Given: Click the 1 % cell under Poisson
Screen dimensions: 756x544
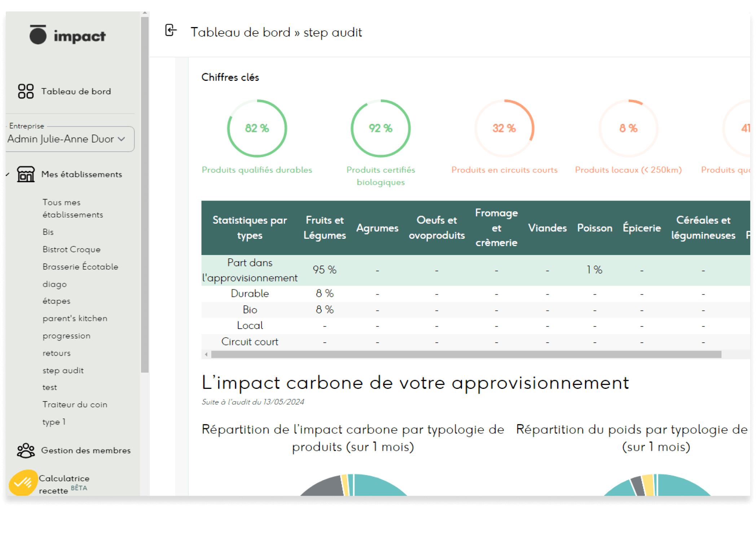Looking at the screenshot, I should (x=594, y=269).
